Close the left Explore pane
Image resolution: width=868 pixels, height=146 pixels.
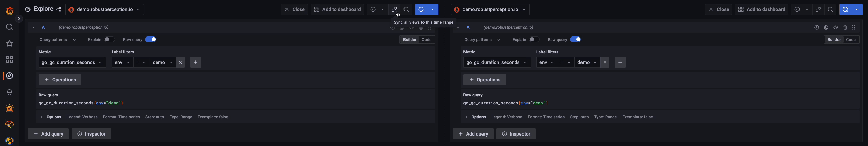(x=294, y=9)
